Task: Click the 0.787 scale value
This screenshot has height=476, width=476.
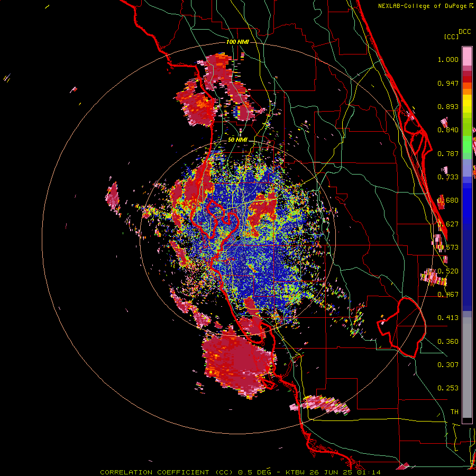Action: coord(448,153)
